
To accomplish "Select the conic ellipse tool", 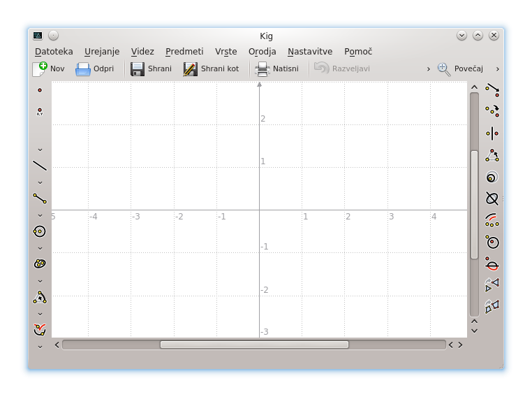I will coord(40,264).
